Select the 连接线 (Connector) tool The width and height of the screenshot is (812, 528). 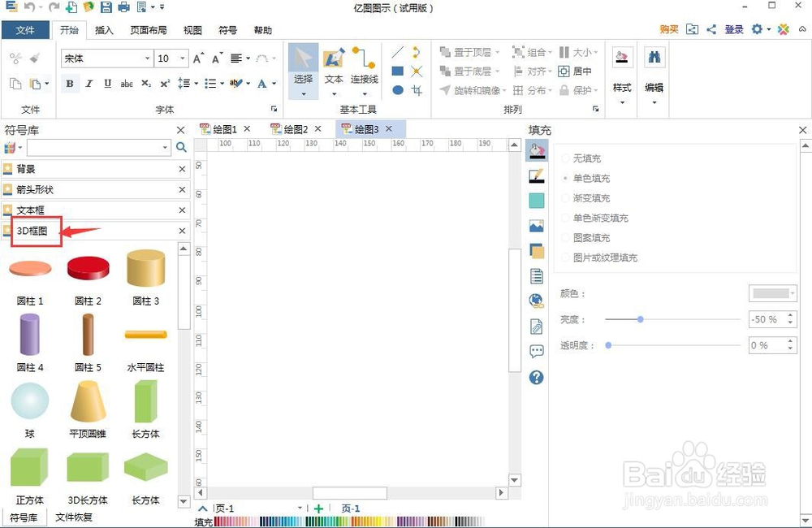[364, 65]
